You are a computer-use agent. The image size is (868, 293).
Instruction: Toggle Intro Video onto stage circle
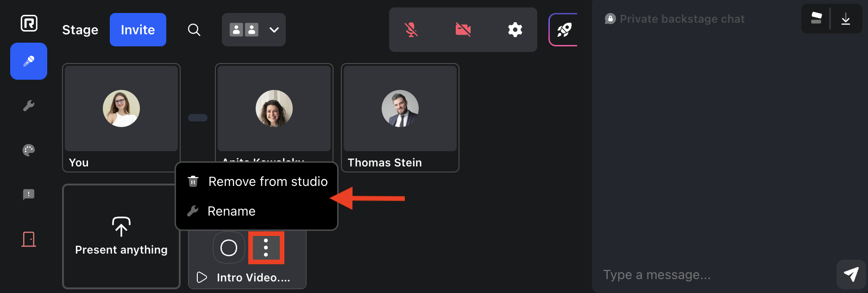pyautogui.click(x=229, y=248)
